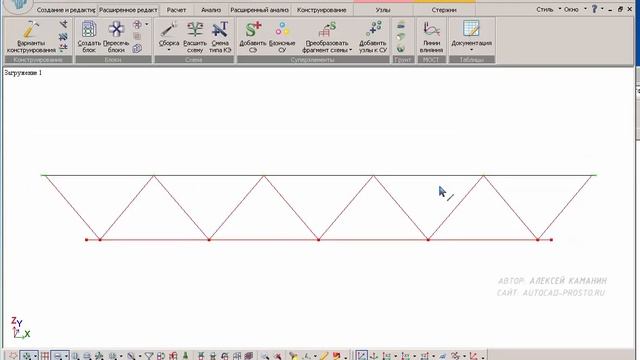
Task: Click the top icon in the Грунт group
Action: coord(401,25)
